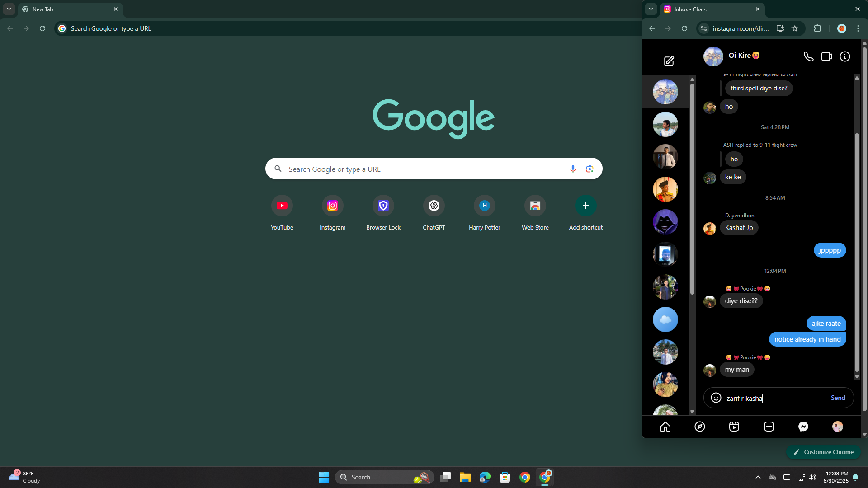
Task: Open Chrome profile avatar in Instagram window
Action: (842, 28)
